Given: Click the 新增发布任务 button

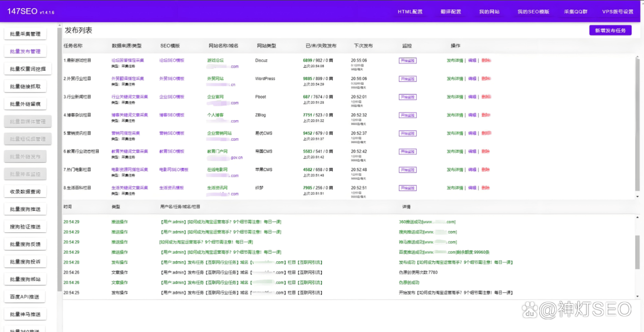Looking at the screenshot, I should click(x=610, y=30).
